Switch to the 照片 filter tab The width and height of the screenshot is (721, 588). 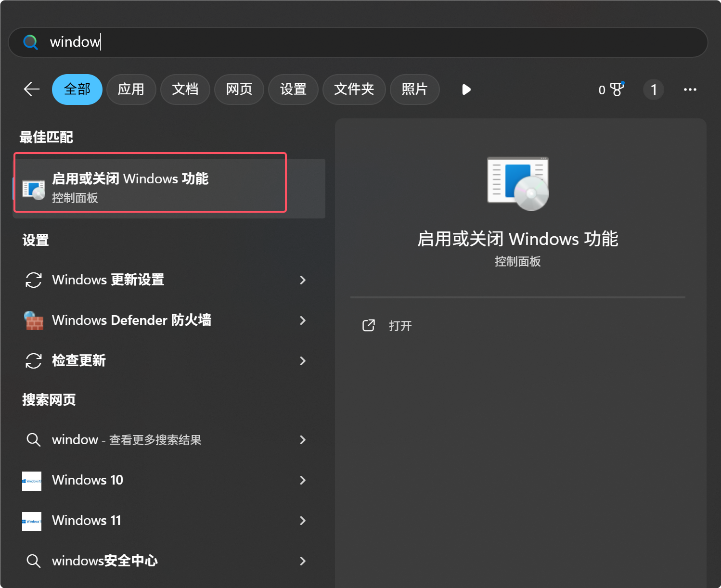click(x=414, y=89)
